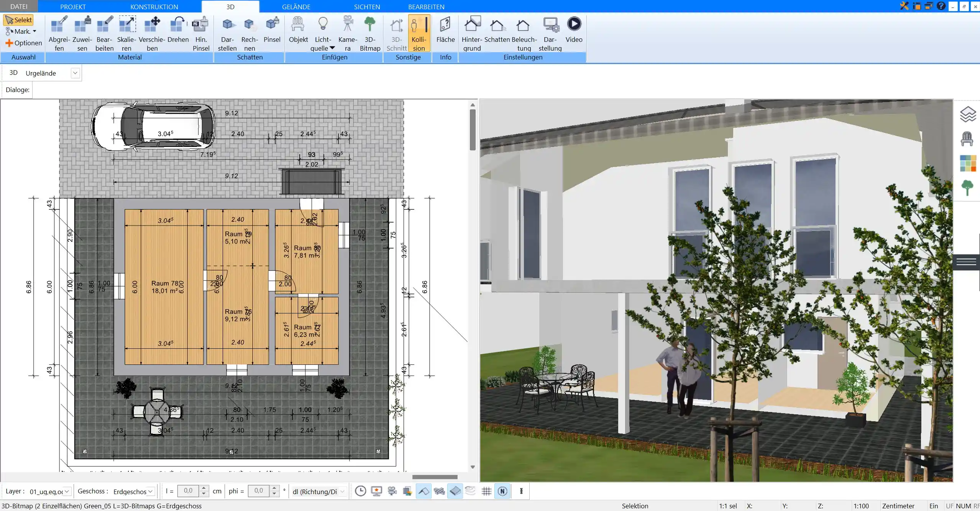
Task: Open Schatten settings in Einstellungen
Action: pyautogui.click(x=497, y=30)
